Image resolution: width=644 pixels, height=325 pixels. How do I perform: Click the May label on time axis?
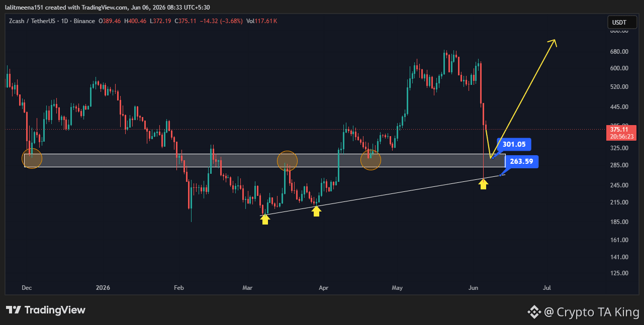click(398, 288)
